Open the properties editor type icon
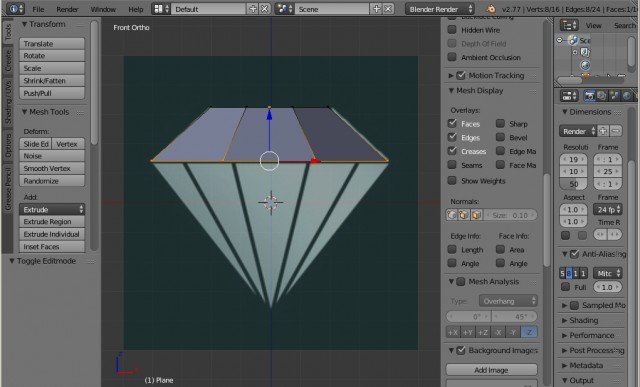This screenshot has height=387, width=640. click(x=569, y=96)
